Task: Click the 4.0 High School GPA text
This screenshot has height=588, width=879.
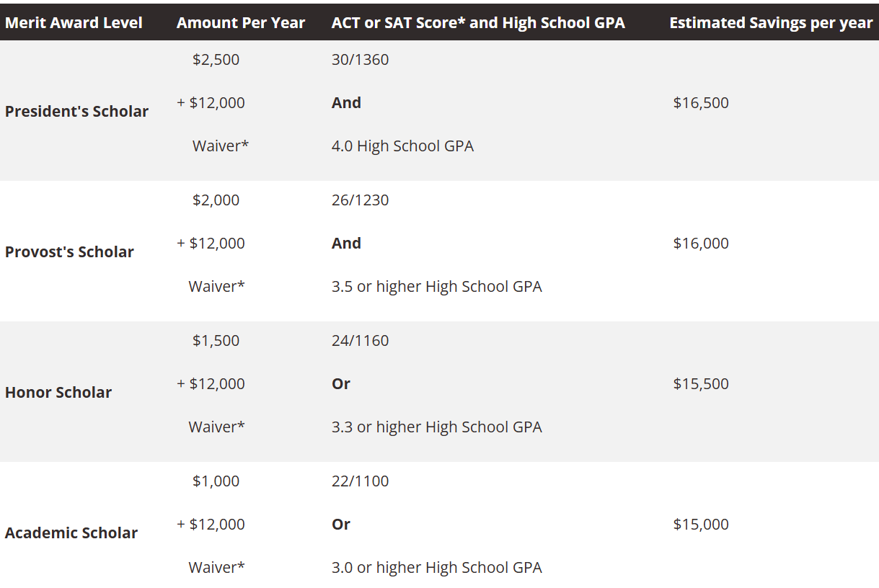Action: point(402,146)
